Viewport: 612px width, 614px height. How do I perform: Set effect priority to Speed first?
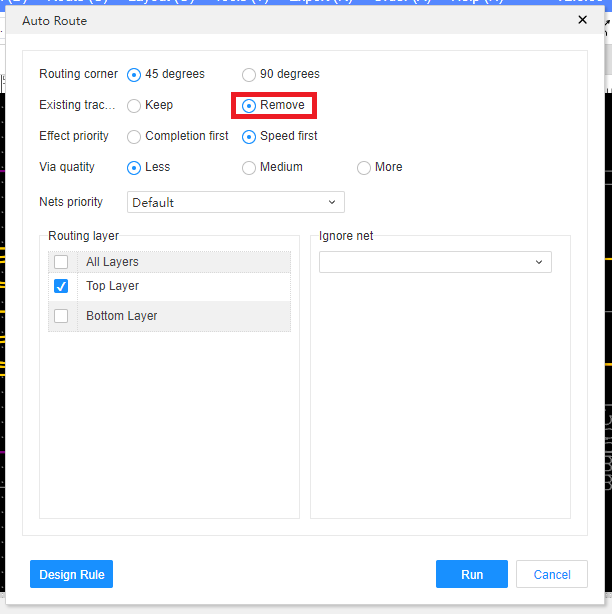click(x=249, y=136)
